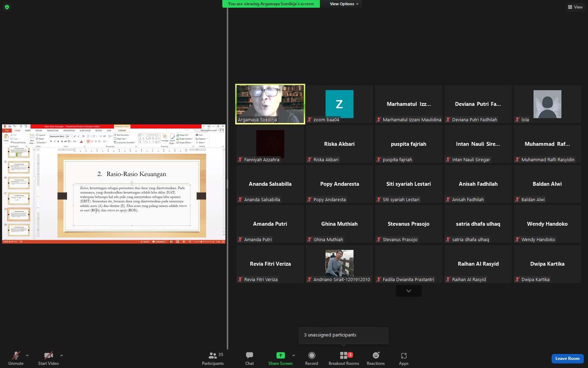This screenshot has height=368, width=588.
Task: Expand audio options arrow next to Unmute
Action: point(27,355)
